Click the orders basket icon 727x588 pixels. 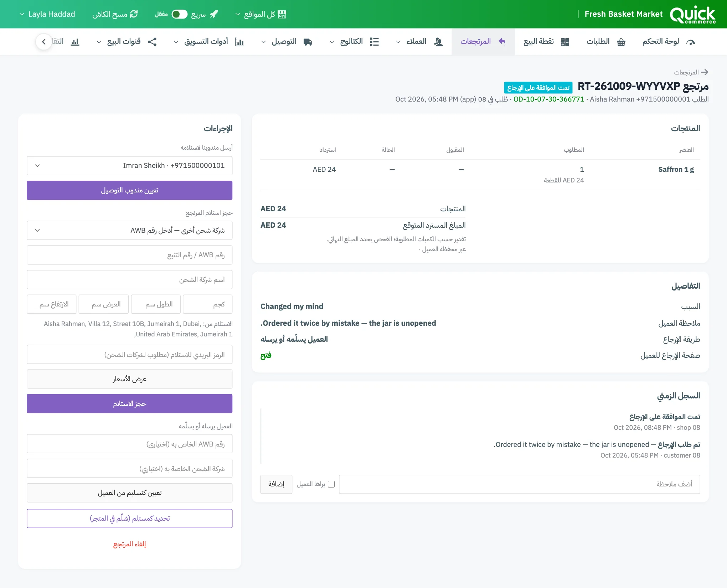[621, 42]
